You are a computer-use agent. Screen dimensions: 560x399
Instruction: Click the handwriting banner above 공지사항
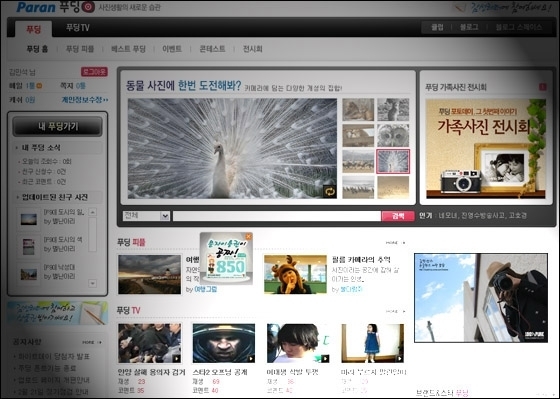(57, 313)
